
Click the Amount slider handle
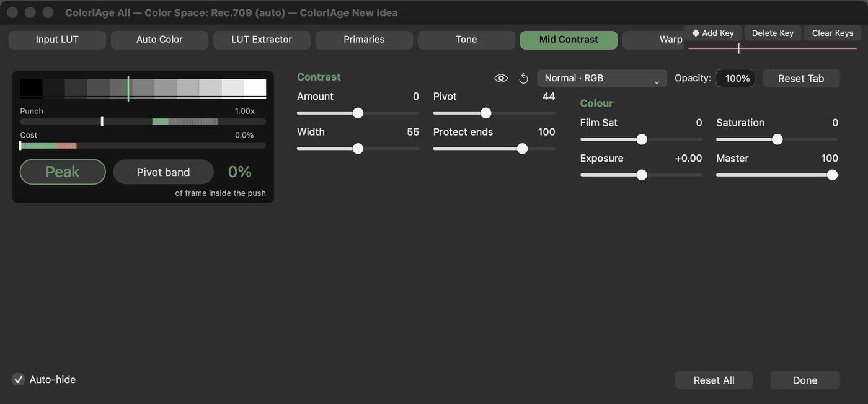[x=358, y=113]
